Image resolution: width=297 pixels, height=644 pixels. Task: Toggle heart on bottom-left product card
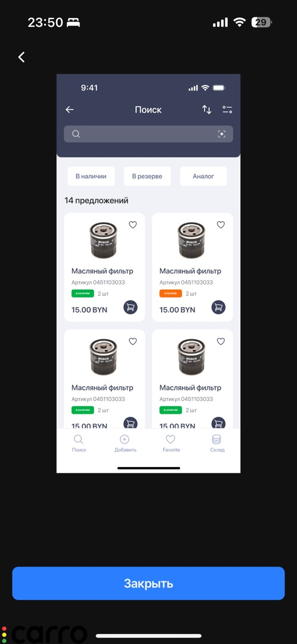[x=132, y=341]
